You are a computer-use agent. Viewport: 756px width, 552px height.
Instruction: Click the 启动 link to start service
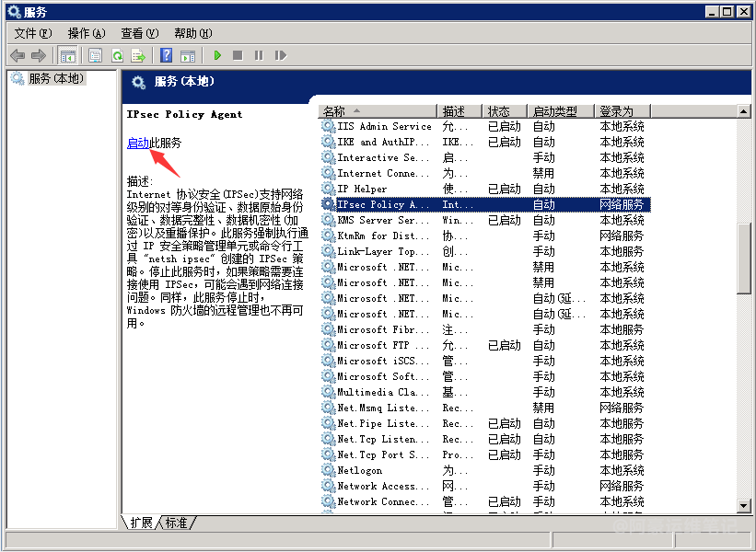pos(137,143)
